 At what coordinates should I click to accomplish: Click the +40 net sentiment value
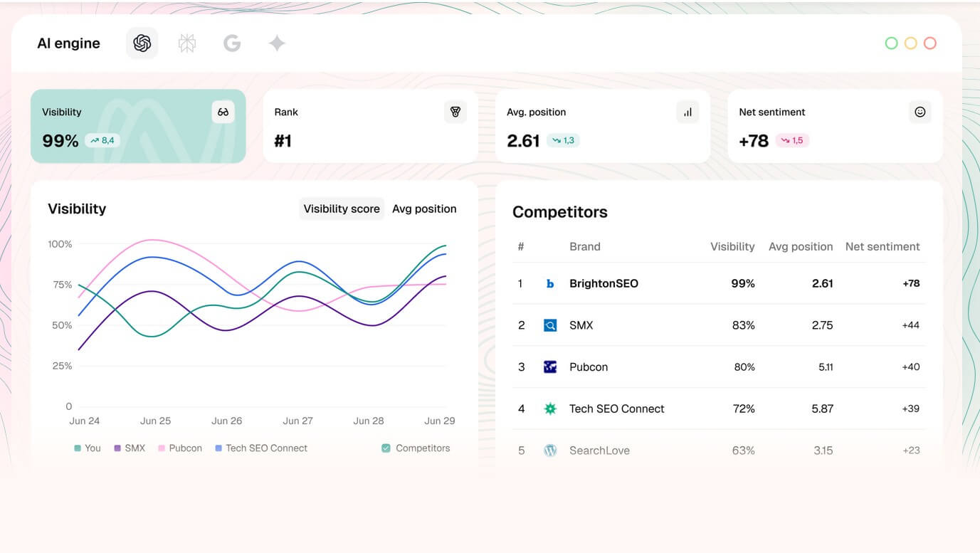click(911, 367)
